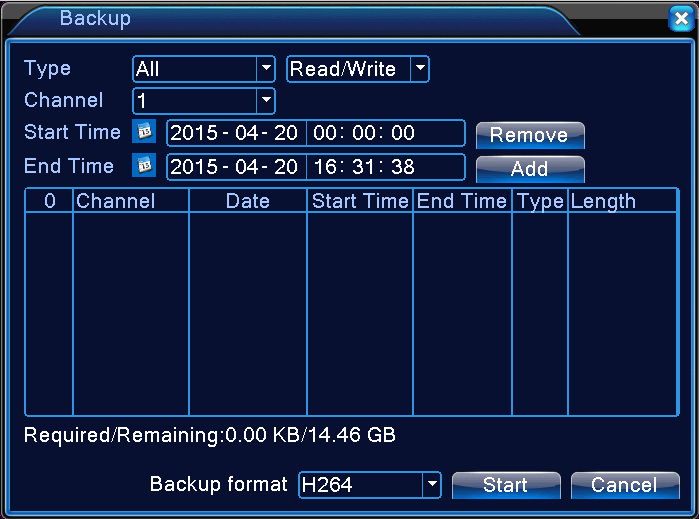Click the 0 count column header

coord(49,201)
